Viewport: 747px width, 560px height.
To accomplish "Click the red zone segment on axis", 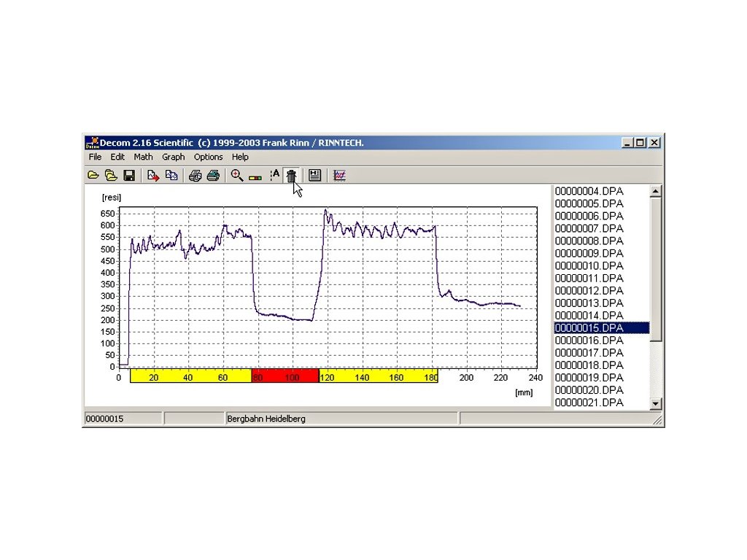I will point(285,376).
